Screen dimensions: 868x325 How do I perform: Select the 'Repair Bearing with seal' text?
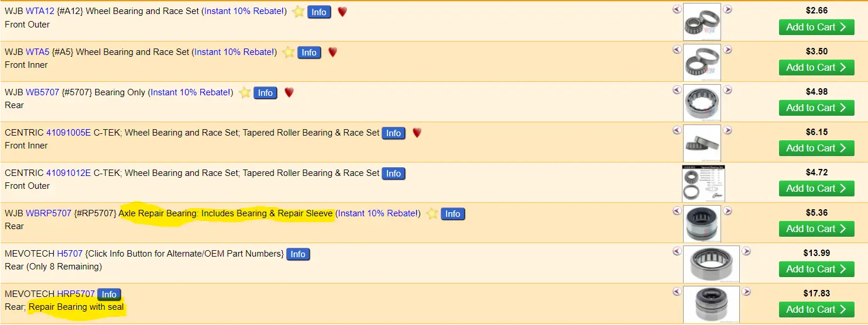[76, 307]
